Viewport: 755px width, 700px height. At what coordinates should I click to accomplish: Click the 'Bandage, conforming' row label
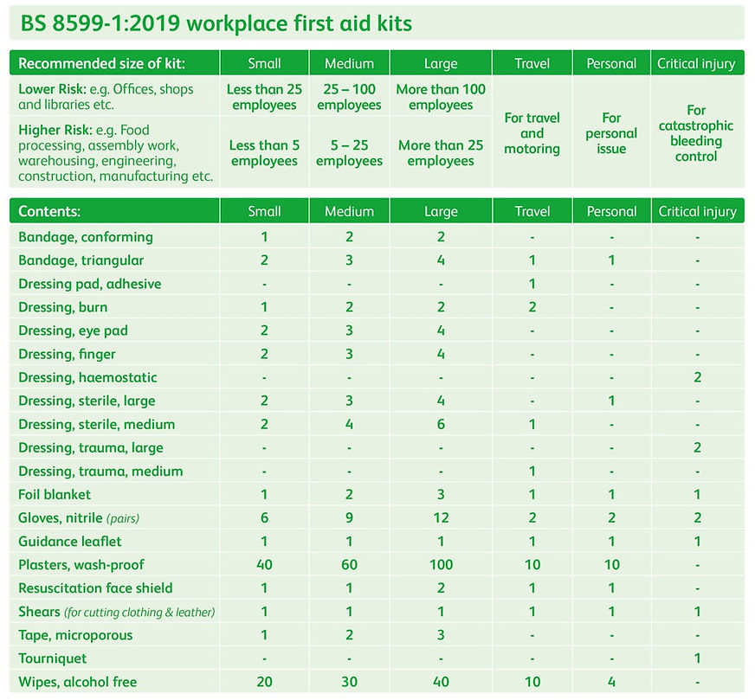point(86,237)
